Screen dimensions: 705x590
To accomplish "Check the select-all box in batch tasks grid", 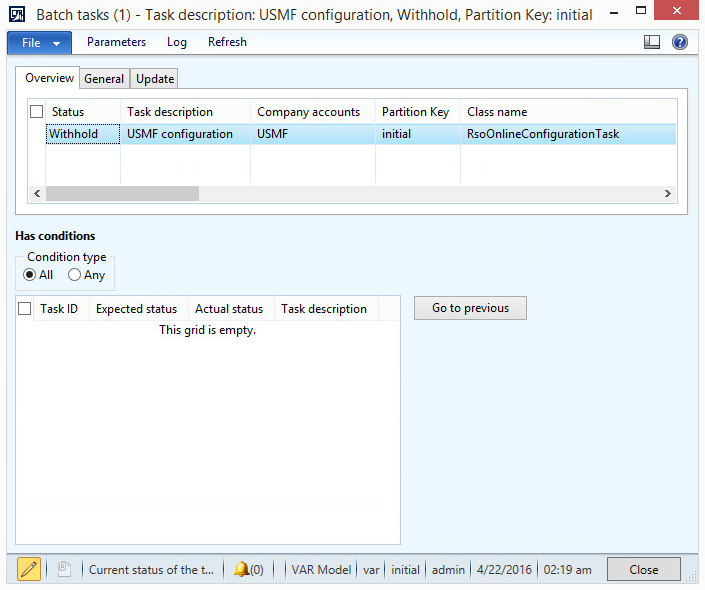I will tap(37, 112).
